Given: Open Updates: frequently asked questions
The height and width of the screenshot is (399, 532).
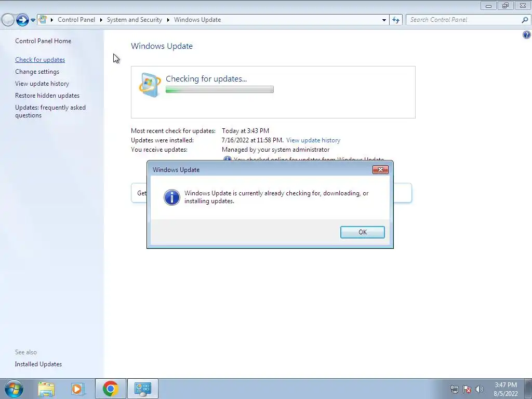Looking at the screenshot, I should click(50, 111).
